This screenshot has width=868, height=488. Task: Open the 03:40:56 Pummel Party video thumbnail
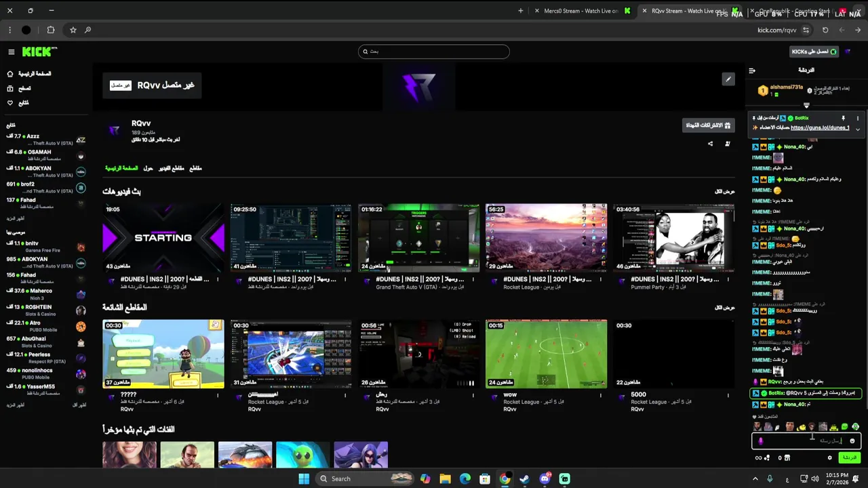674,238
